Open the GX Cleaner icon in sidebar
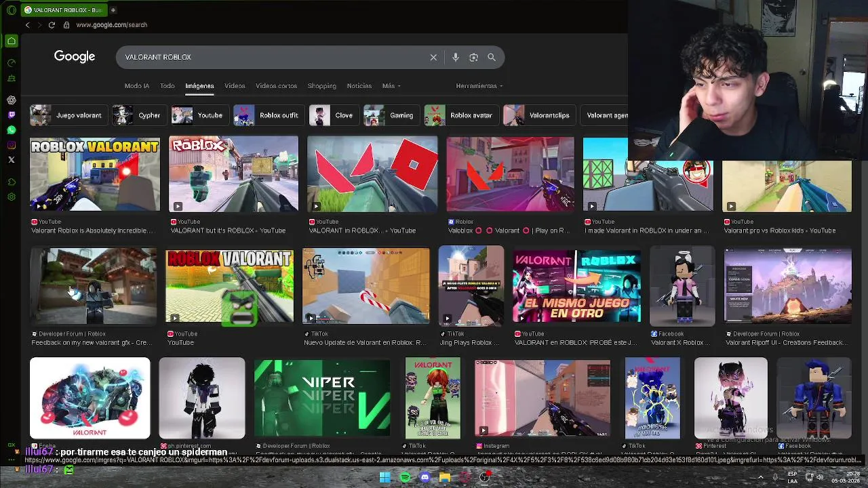 tap(12, 79)
